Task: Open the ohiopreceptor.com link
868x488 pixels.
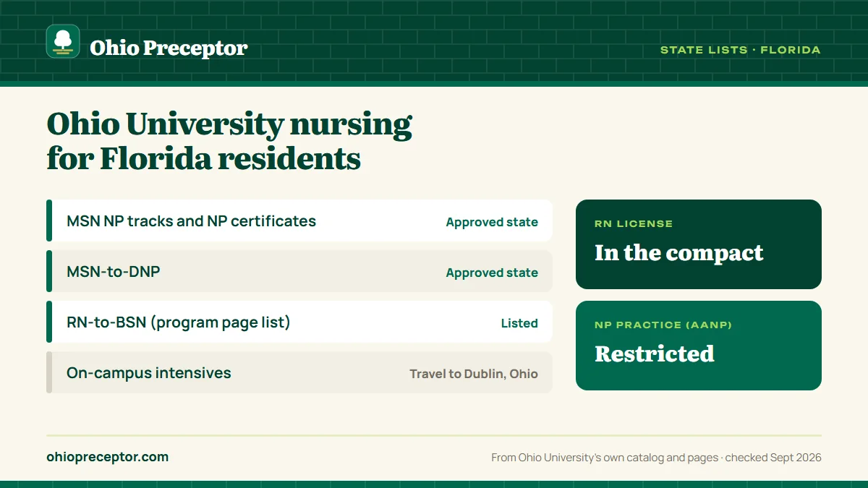Action: [107, 457]
